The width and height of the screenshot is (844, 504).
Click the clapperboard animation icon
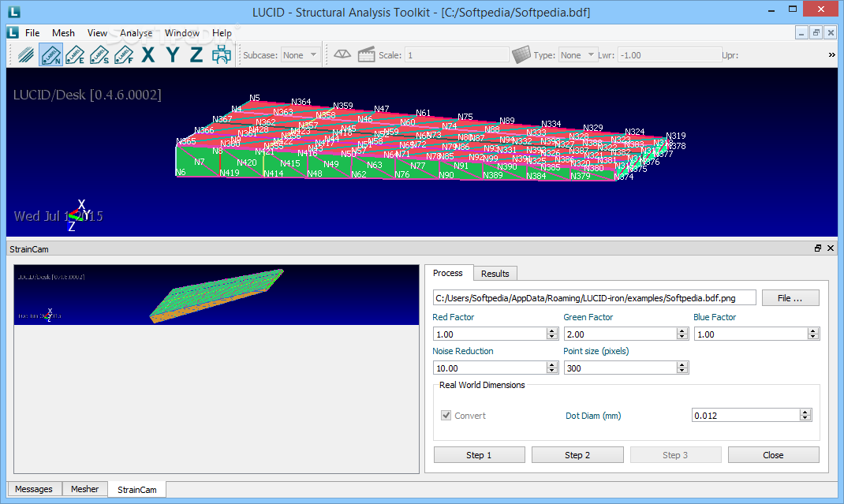pyautogui.click(x=367, y=54)
